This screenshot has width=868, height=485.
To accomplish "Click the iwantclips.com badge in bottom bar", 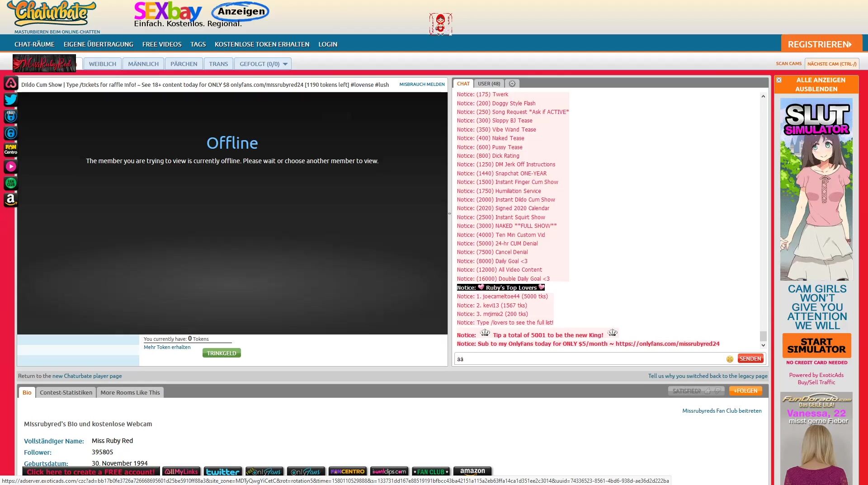I will [389, 471].
